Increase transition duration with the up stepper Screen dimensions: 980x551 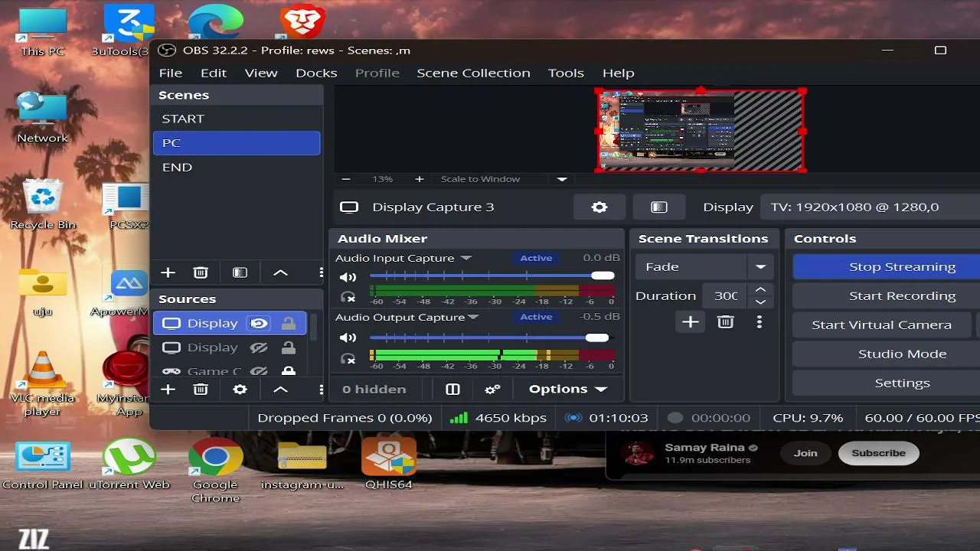(x=760, y=290)
